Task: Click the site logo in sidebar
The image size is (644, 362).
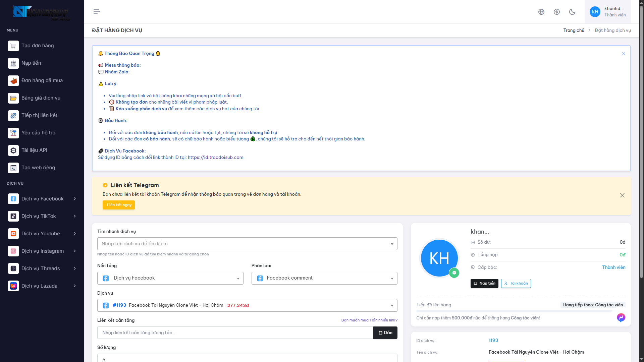Action: pyautogui.click(x=42, y=12)
